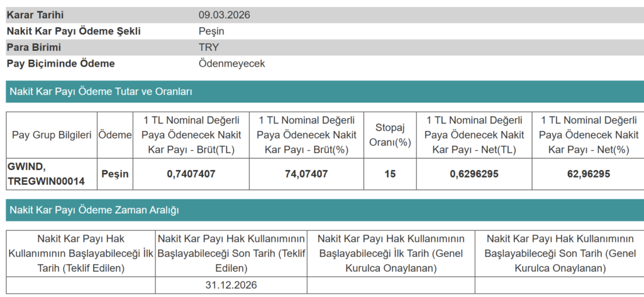The width and height of the screenshot is (644, 297).
Task: Select the date cell 31.12.2026
Action: click(x=231, y=285)
